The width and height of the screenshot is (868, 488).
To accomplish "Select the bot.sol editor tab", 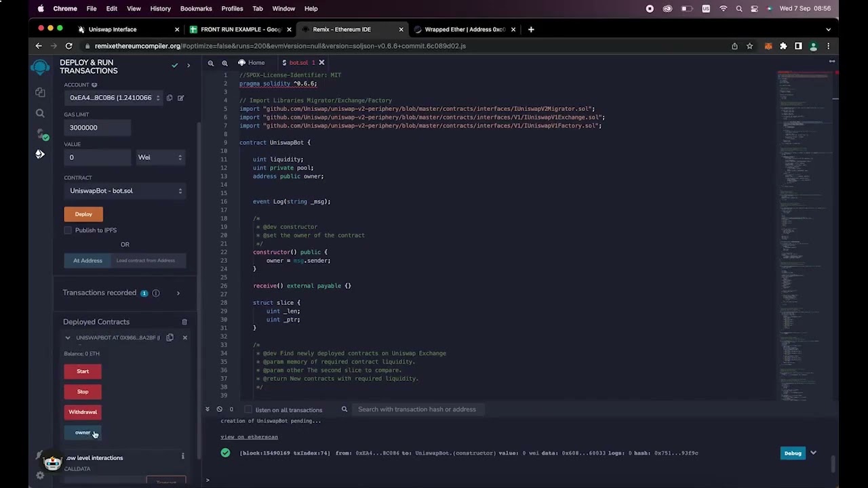I will coord(298,62).
